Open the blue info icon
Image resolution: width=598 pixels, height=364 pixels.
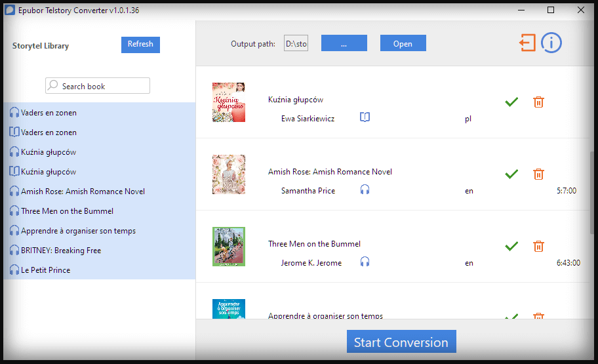tap(551, 43)
